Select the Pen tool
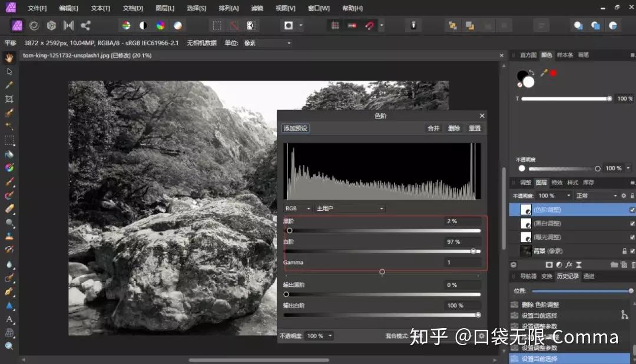Image resolution: width=636 pixels, height=364 pixels. [x=8, y=290]
